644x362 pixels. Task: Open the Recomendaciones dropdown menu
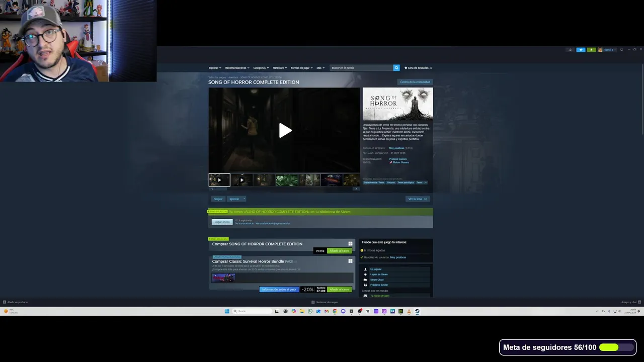(x=237, y=67)
